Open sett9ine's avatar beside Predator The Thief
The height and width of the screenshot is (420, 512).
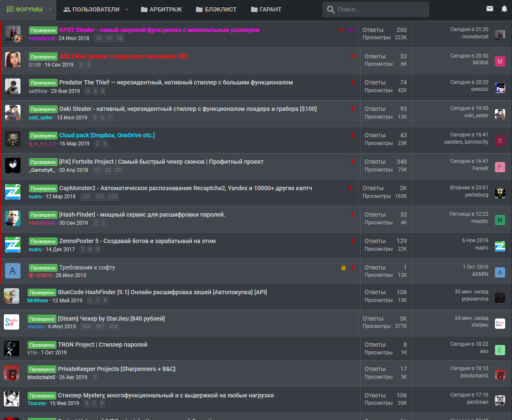[x=13, y=86]
